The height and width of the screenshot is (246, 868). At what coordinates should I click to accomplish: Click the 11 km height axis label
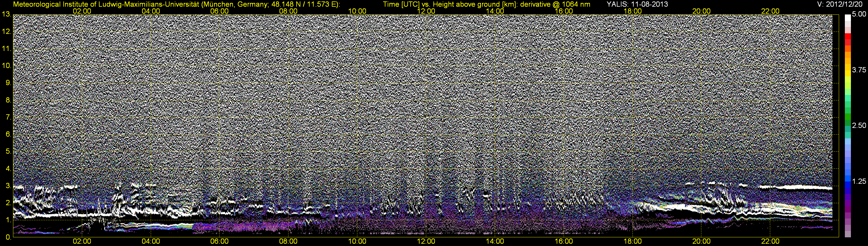[6, 49]
